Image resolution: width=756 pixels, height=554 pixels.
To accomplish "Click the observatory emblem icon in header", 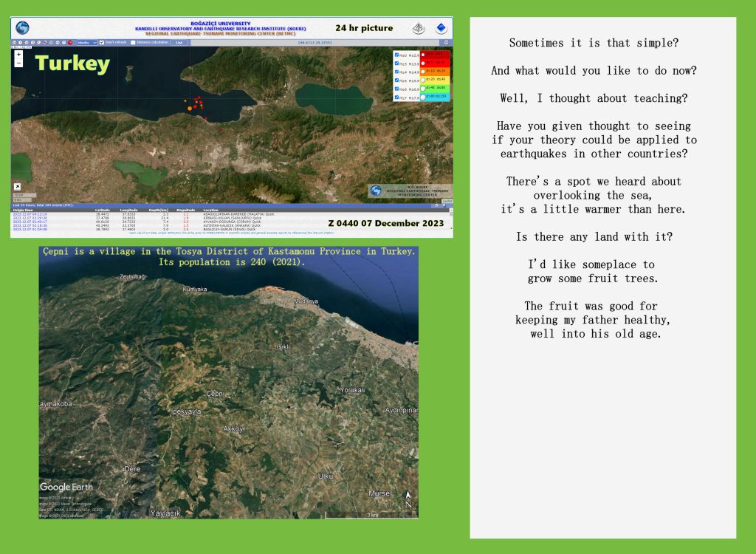I will 419,29.
